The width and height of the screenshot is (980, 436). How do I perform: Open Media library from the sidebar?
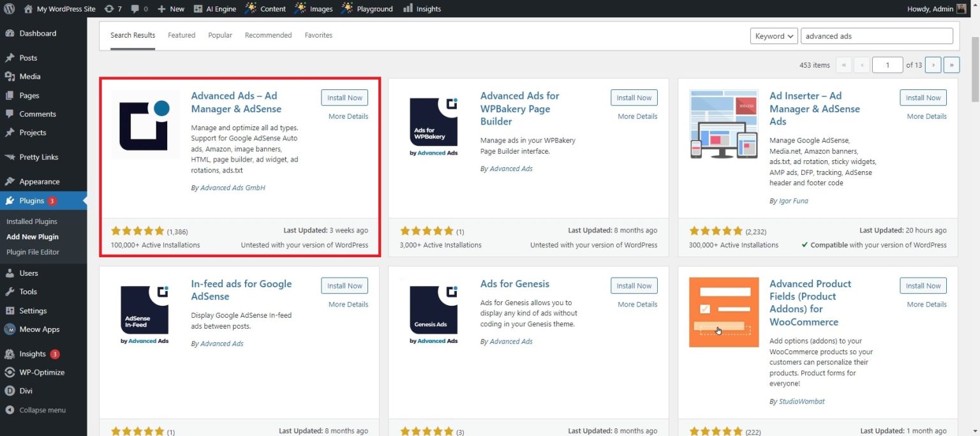pos(30,76)
